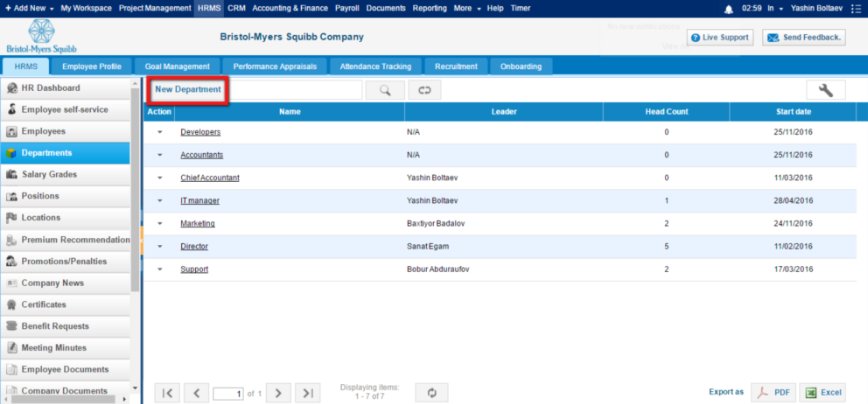Image resolution: width=868 pixels, height=404 pixels.
Task: Click the New Department button
Action: 188,90
